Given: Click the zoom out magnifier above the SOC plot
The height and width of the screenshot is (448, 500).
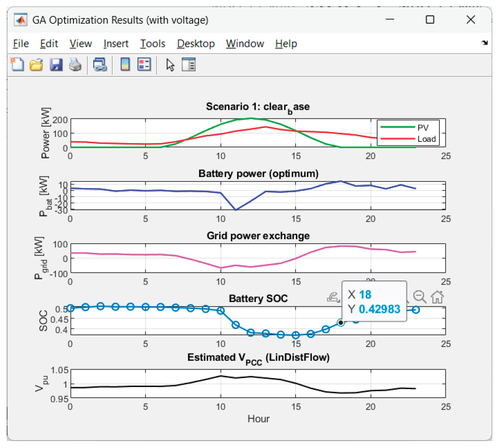Looking at the screenshot, I should coord(419,297).
